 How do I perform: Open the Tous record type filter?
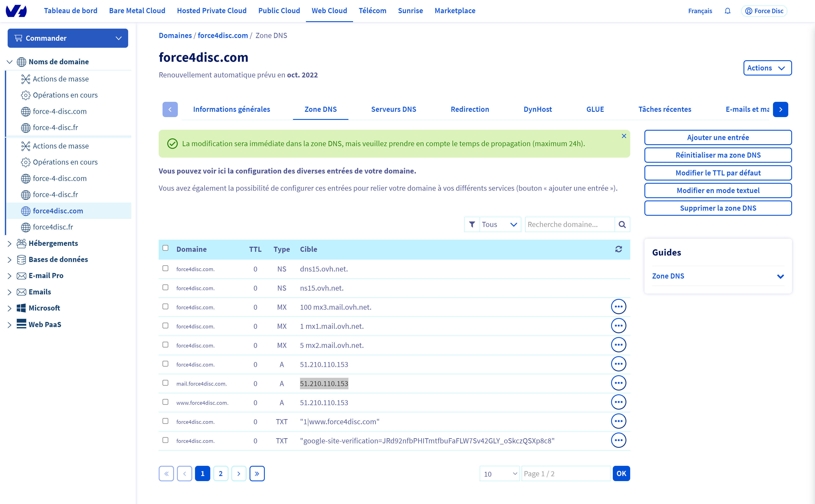tap(499, 224)
